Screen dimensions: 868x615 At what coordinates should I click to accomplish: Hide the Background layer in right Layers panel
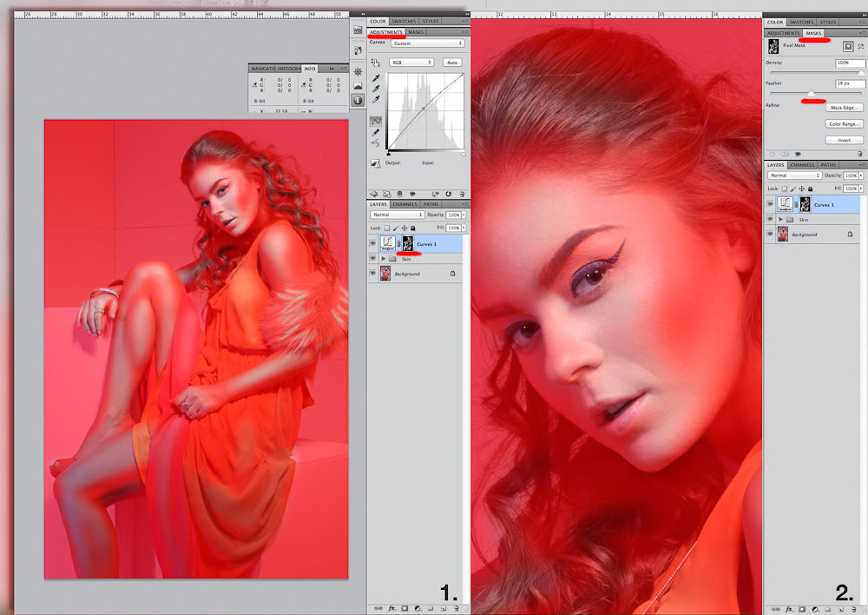(770, 235)
